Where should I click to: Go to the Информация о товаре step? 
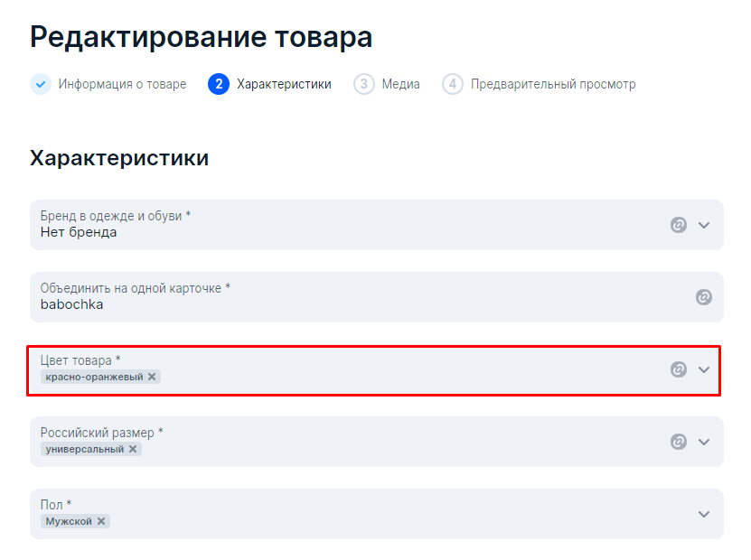click(x=122, y=84)
